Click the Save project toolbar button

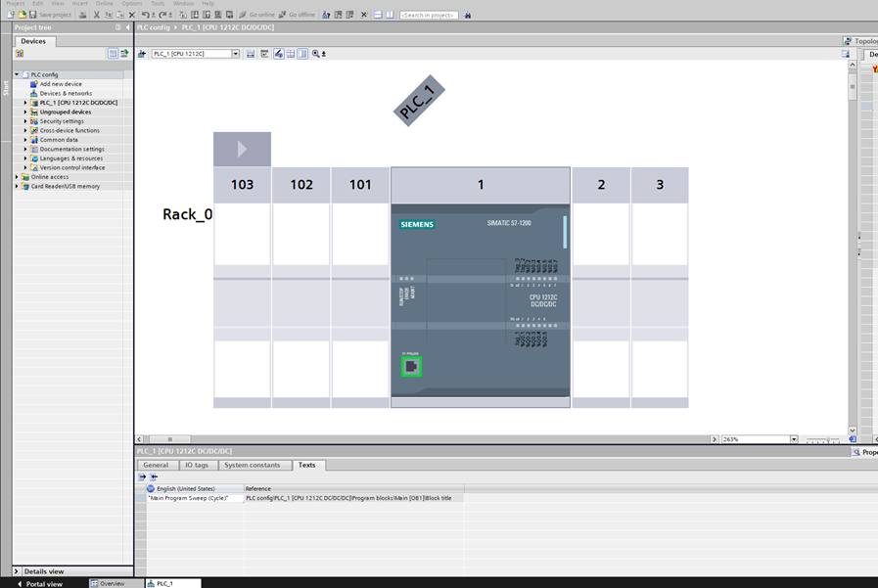(49, 15)
